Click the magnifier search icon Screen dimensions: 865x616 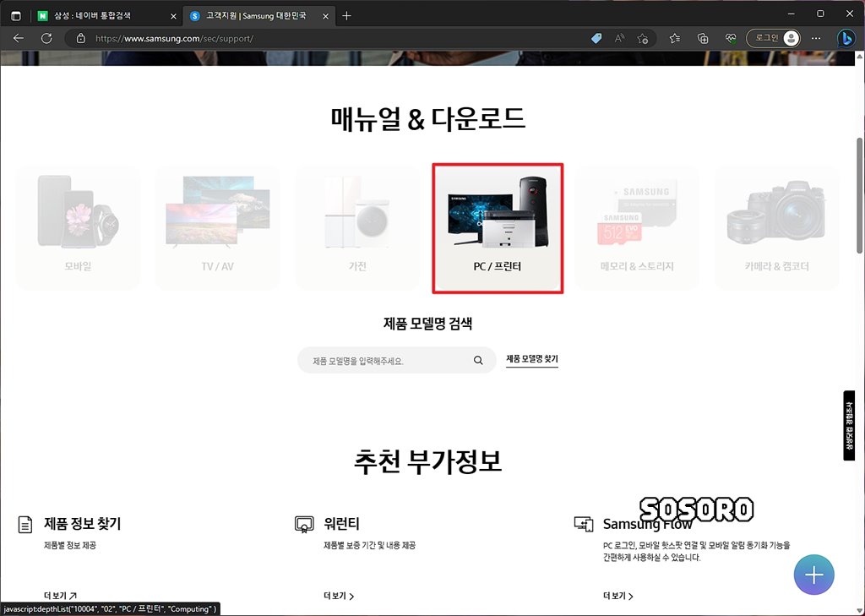(x=478, y=361)
